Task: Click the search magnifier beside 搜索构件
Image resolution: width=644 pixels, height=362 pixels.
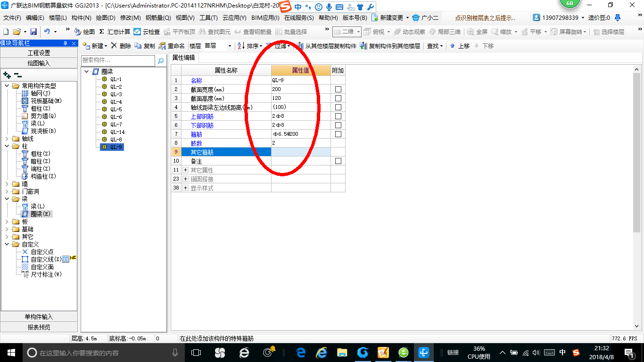Action: click(x=161, y=61)
